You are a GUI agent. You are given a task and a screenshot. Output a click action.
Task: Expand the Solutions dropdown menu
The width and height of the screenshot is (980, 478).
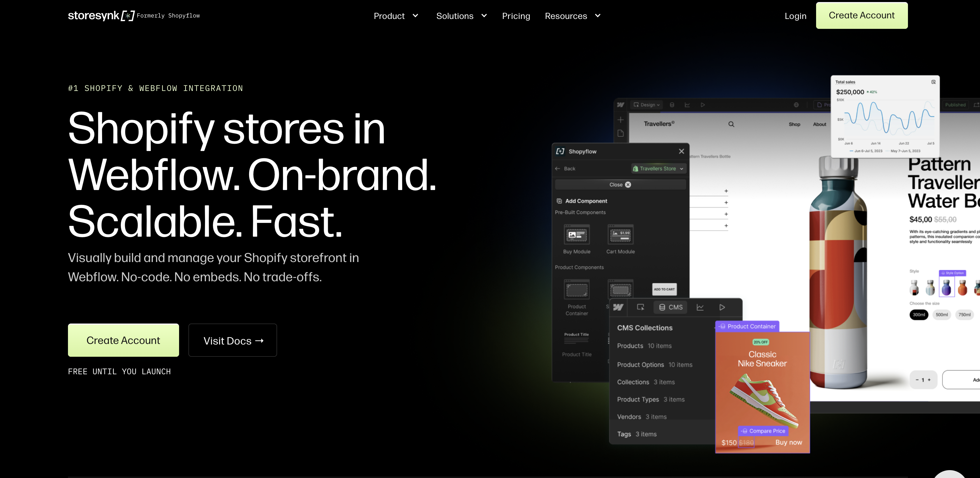pos(461,16)
